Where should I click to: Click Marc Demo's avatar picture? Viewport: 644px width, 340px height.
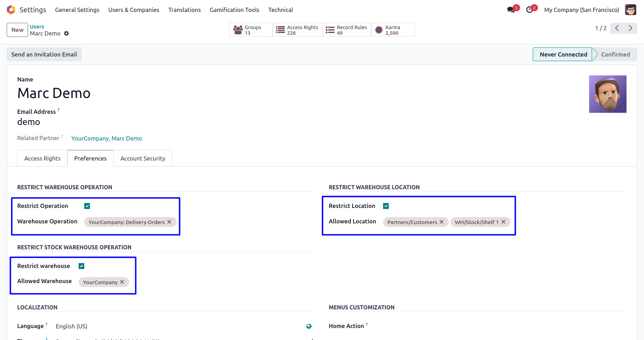(607, 94)
